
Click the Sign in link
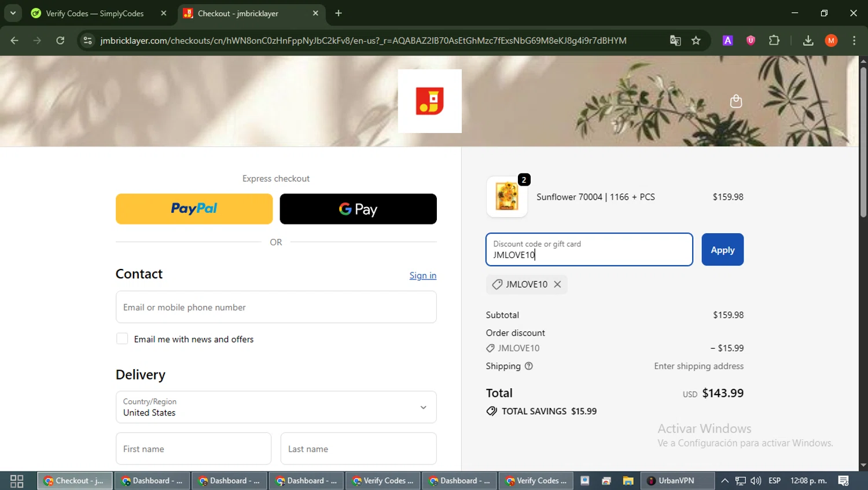coord(423,275)
